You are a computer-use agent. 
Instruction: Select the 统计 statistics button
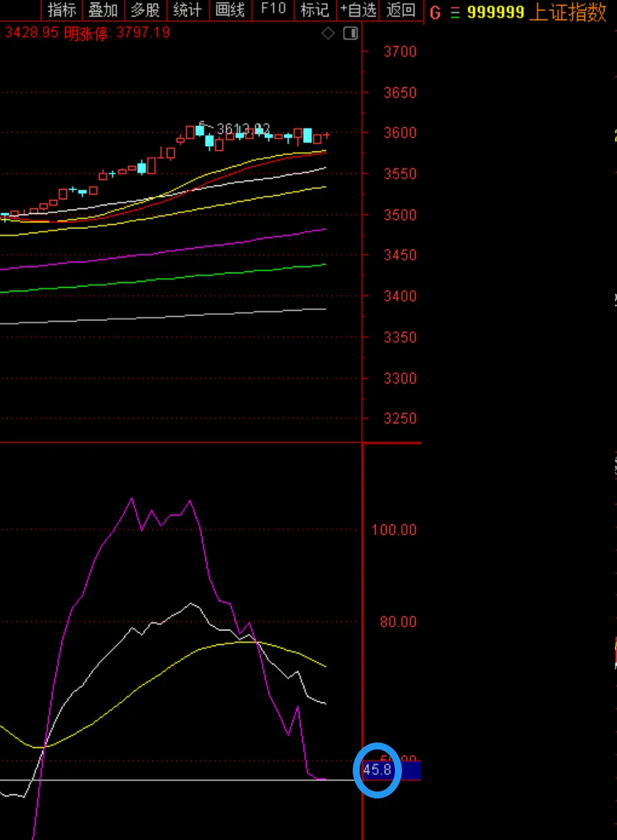(x=187, y=10)
